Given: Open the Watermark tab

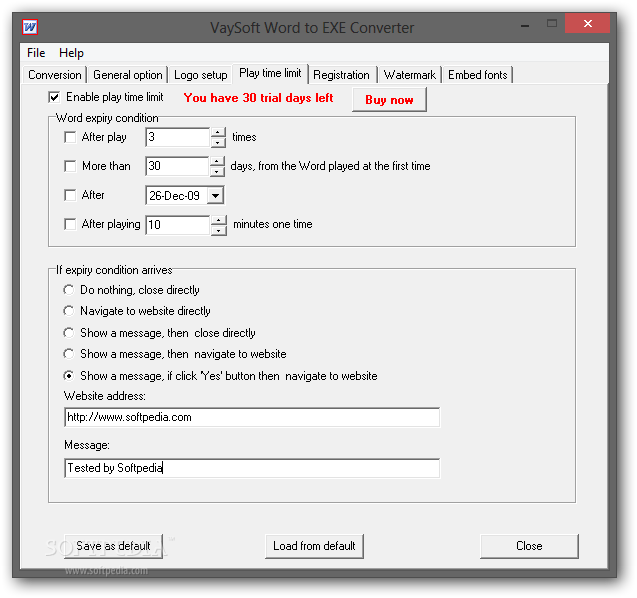Looking at the screenshot, I should click(410, 75).
